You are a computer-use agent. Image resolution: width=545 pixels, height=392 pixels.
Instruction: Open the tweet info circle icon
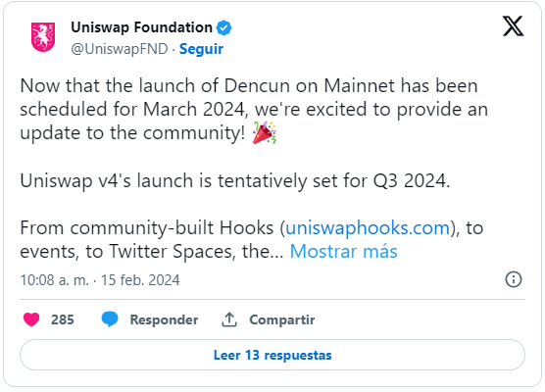514,279
